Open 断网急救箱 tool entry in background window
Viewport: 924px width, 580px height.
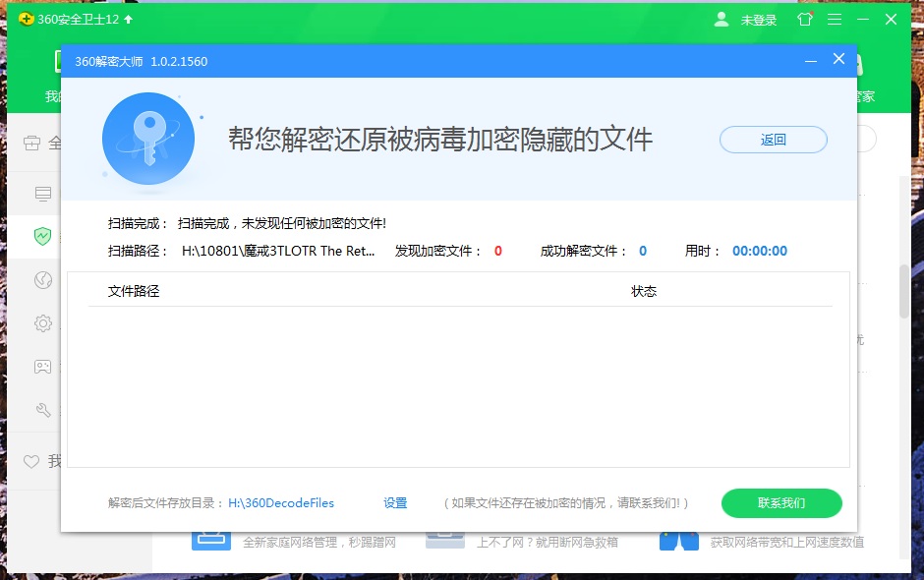547,543
